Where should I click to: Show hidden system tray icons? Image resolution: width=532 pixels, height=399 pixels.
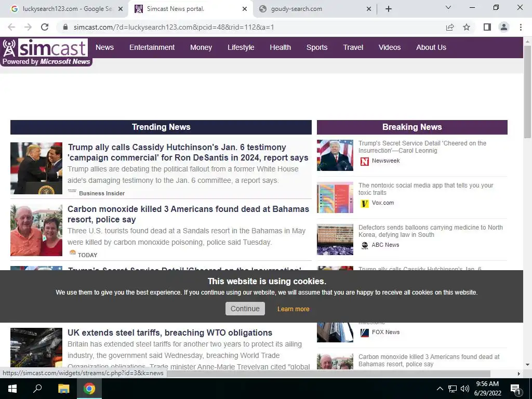[440, 389]
